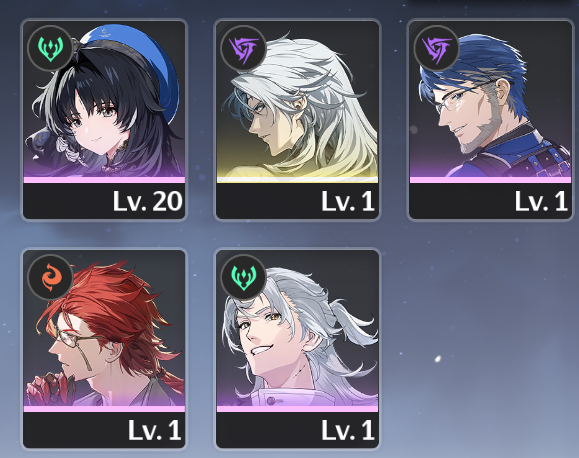
Task: Click Lv. 1 label under grinning silver-haired character
Action: click(348, 431)
